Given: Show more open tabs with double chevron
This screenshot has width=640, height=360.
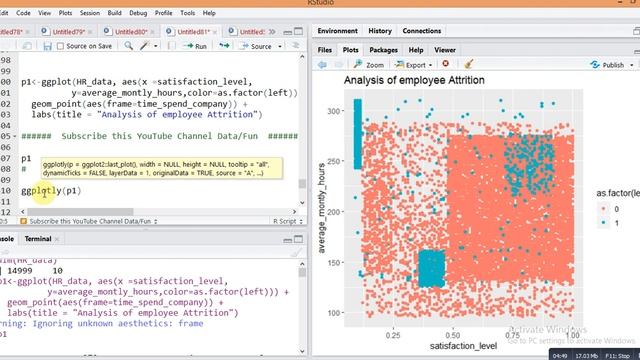Looking at the screenshot, I should point(272,32).
